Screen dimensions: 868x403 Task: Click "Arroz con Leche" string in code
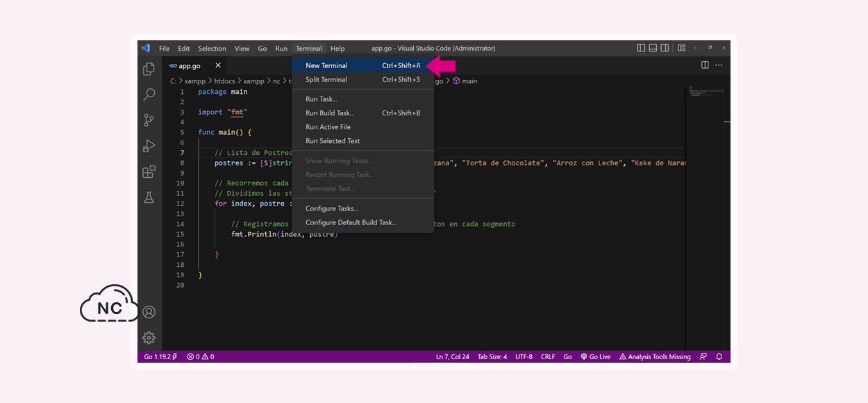click(x=588, y=163)
